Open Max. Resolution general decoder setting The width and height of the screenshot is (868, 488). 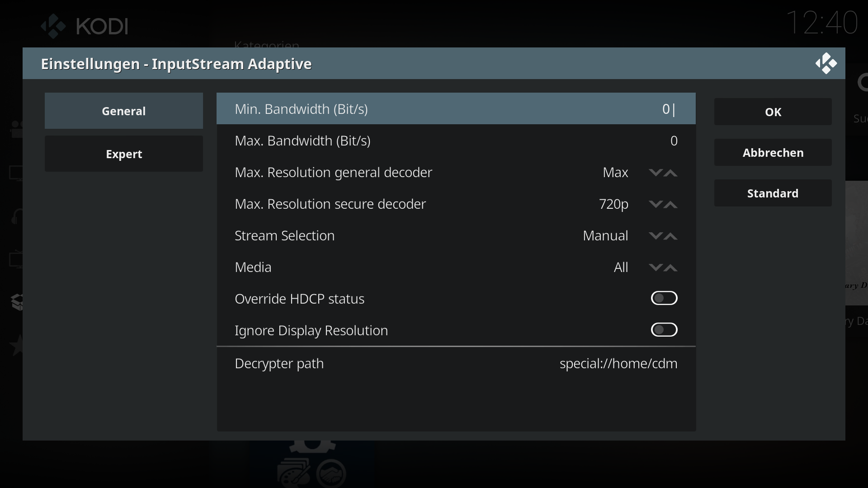click(456, 172)
